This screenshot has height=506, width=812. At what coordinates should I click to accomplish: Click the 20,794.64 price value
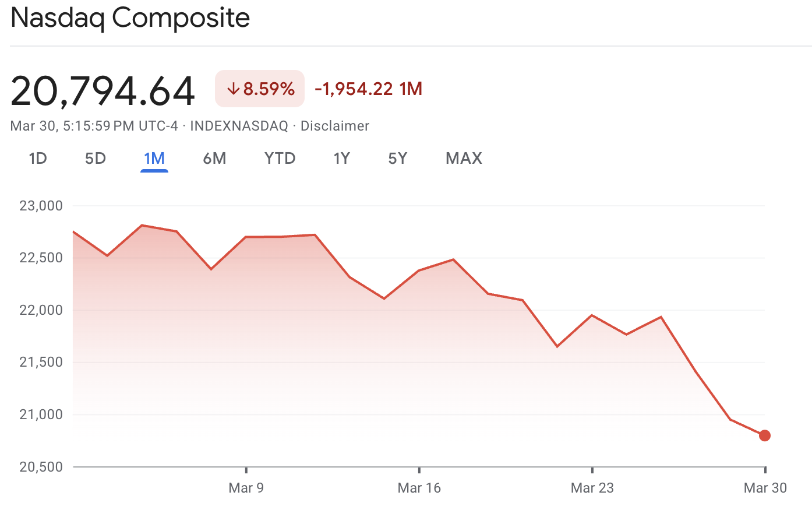click(102, 88)
